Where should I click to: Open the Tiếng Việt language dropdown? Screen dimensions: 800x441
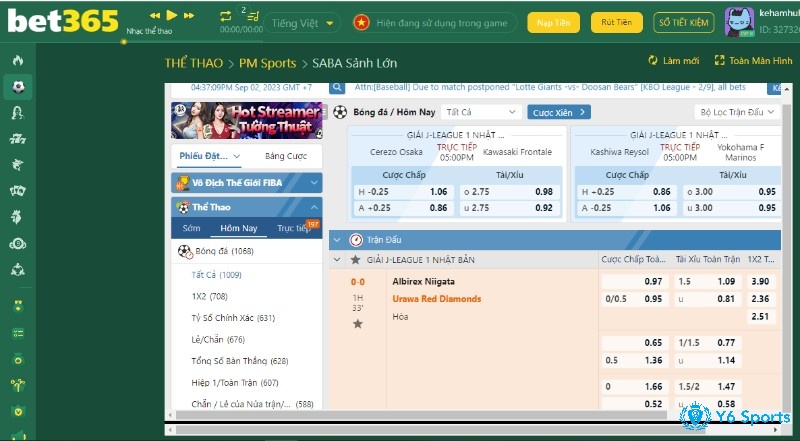pos(302,23)
